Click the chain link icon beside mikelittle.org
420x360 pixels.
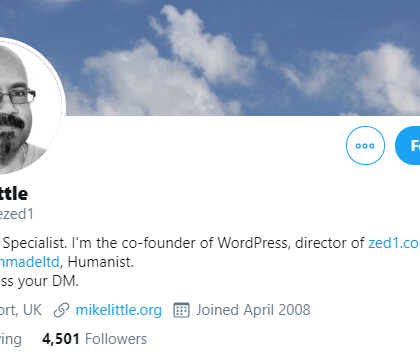pos(62,310)
